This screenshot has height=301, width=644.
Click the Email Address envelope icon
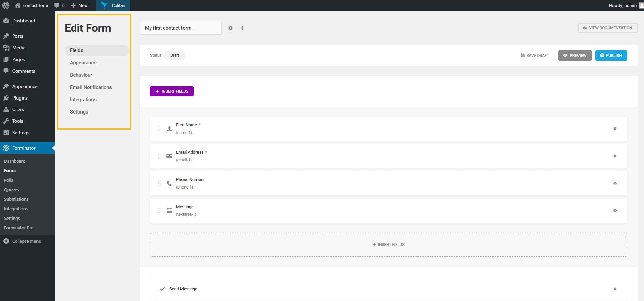[169, 156]
